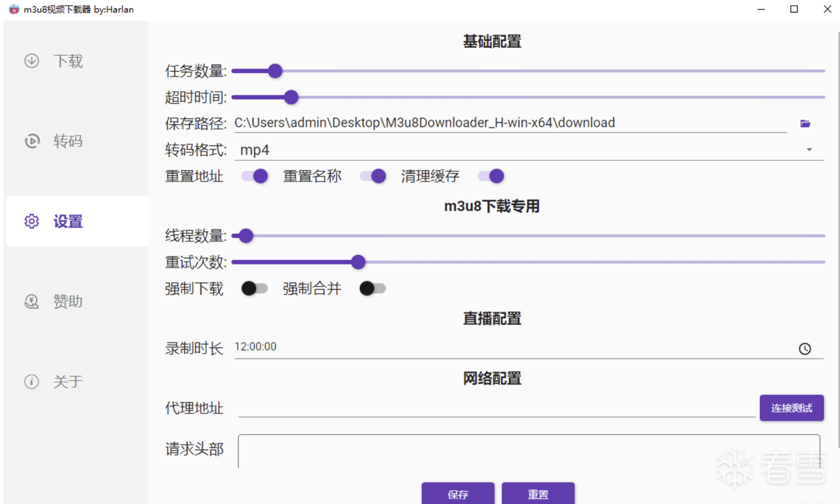Minimize the m3u8 downloader window
The height and width of the screenshot is (504, 840).
[x=761, y=9]
